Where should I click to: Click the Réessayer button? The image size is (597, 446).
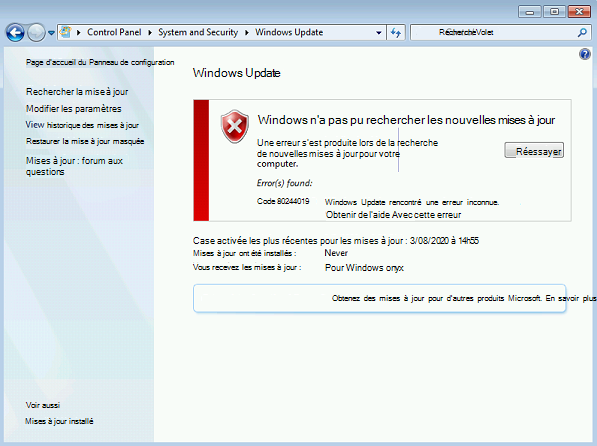tap(534, 150)
